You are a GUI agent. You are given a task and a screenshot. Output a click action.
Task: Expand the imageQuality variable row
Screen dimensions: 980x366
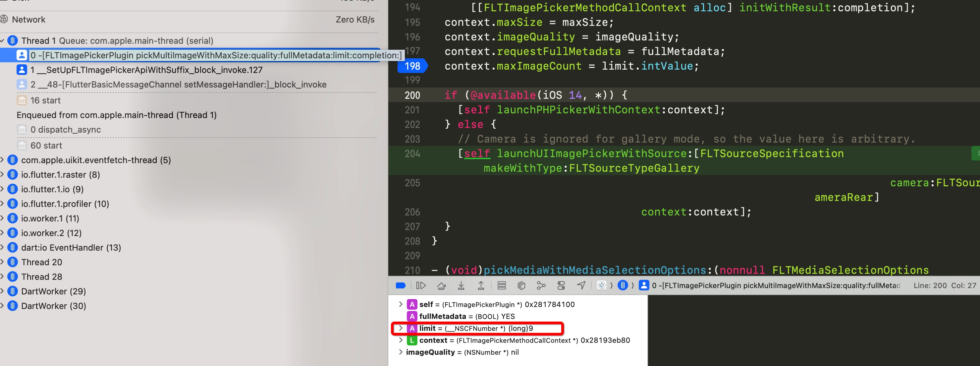[400, 352]
